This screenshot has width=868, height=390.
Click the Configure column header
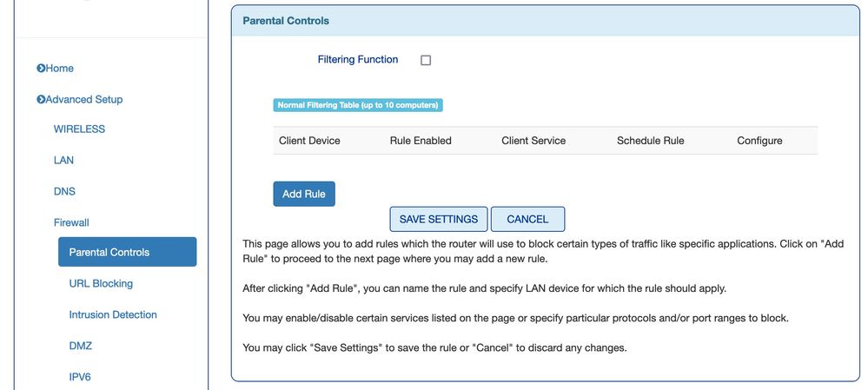(x=759, y=141)
